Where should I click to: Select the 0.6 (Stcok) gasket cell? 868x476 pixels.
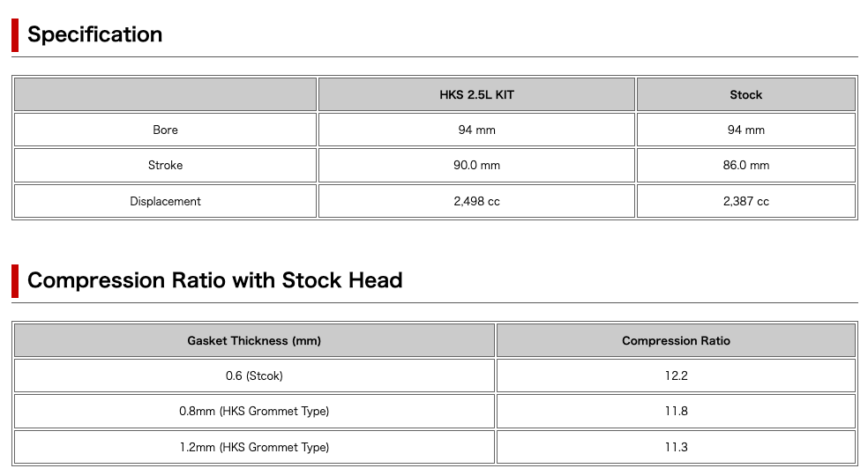tap(254, 376)
